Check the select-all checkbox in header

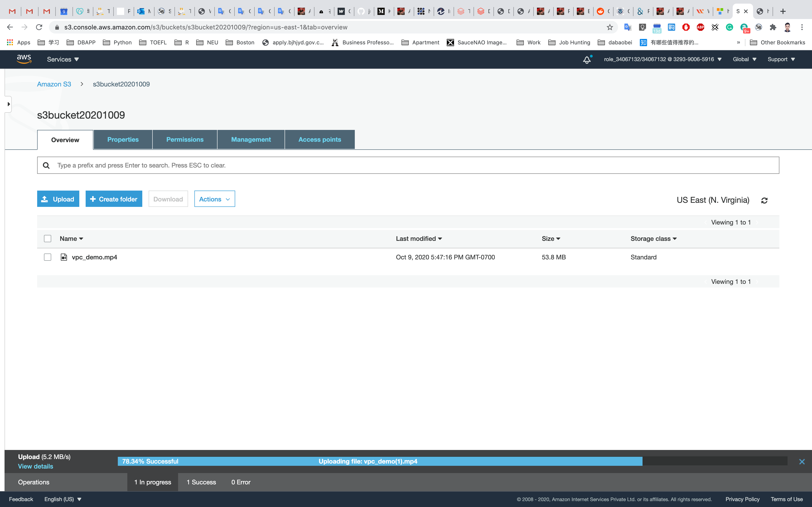(48, 239)
